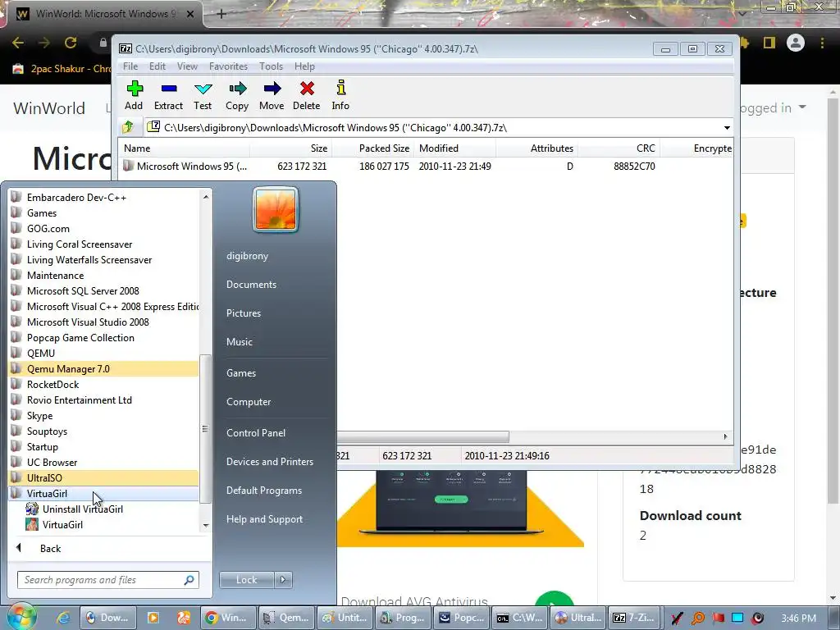Screen dimensions: 840x630
Task: Click the 7-Zip horizontal scrollbar thumb
Action: [x=422, y=436]
